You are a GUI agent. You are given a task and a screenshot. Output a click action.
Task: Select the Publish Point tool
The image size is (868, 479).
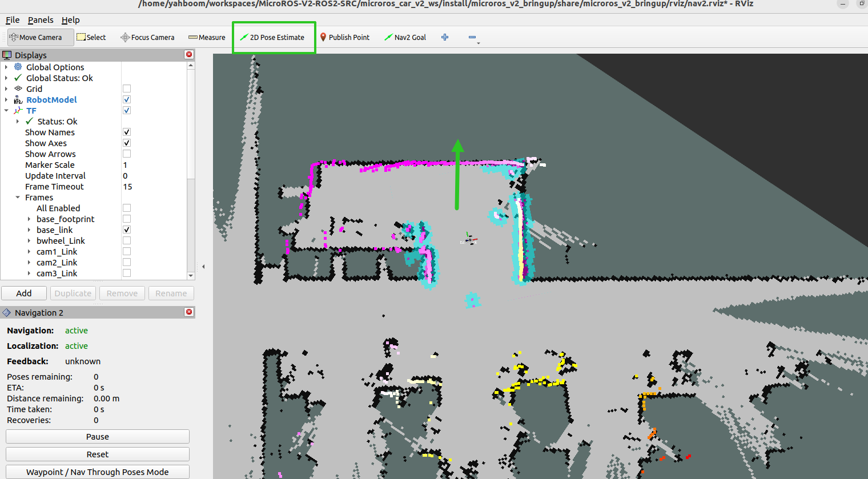pos(345,37)
